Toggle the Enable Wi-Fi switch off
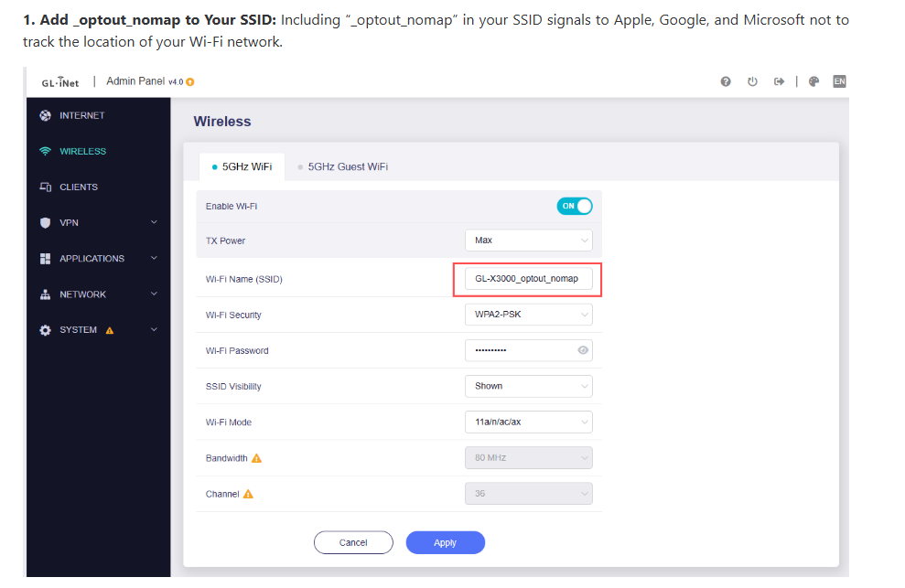Screen dimensions: 905x588 (x=574, y=206)
